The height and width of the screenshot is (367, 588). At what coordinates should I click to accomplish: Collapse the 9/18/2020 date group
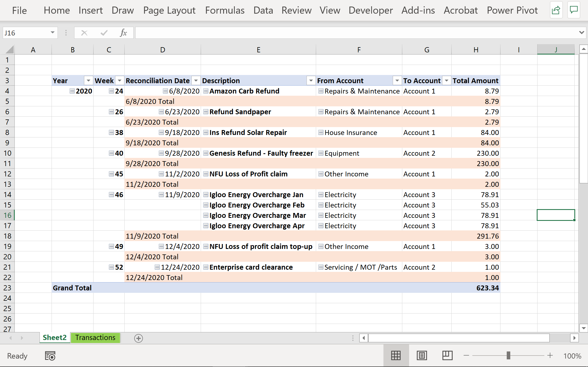point(161,133)
